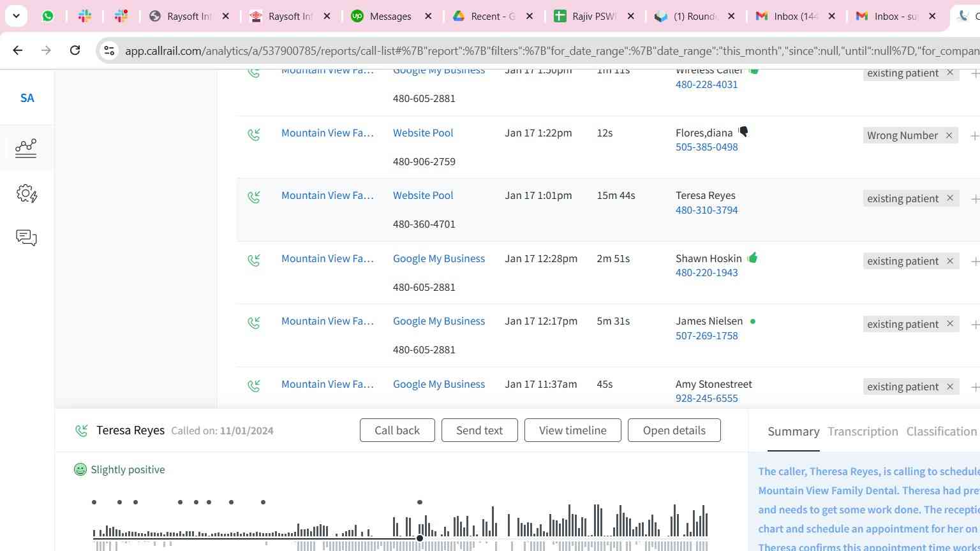The image size is (980, 551).
Task: Open the Analytics reports sidebar icon
Action: 26,148
